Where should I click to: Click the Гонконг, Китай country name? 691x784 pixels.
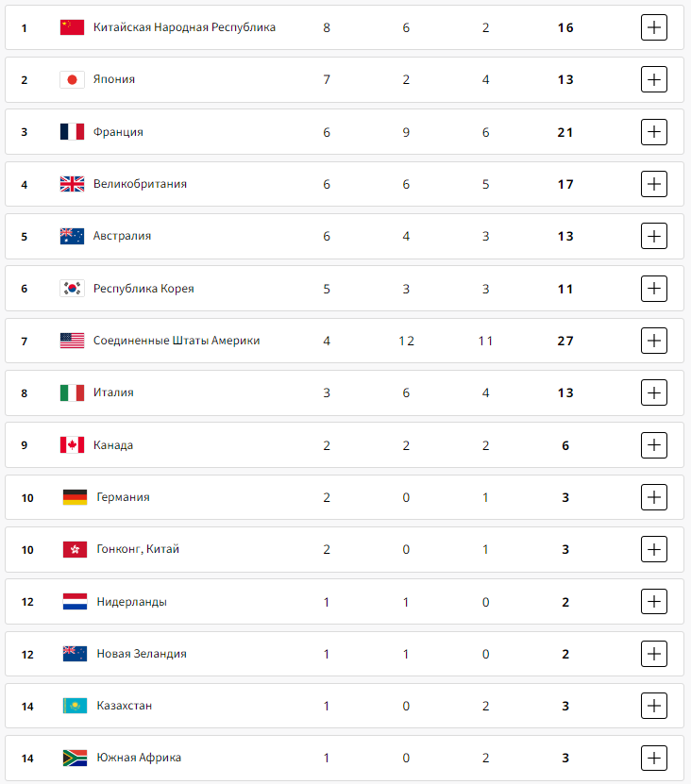pos(138,549)
